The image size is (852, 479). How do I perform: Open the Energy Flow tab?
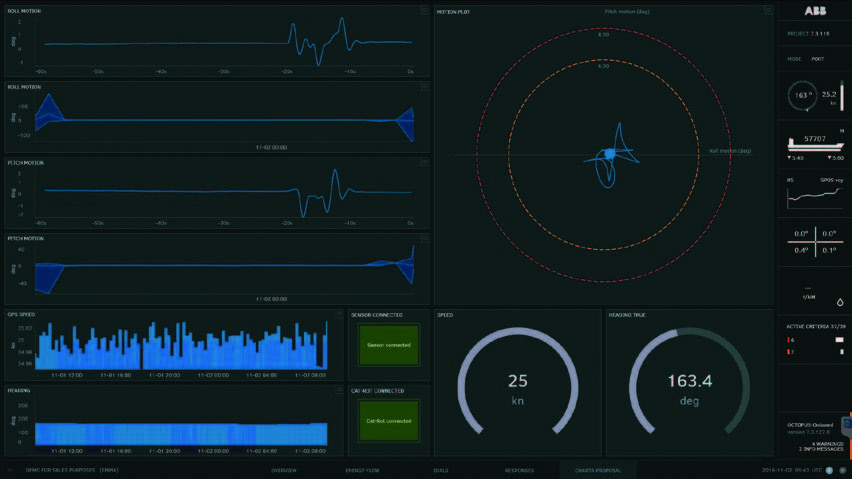[x=360, y=470]
